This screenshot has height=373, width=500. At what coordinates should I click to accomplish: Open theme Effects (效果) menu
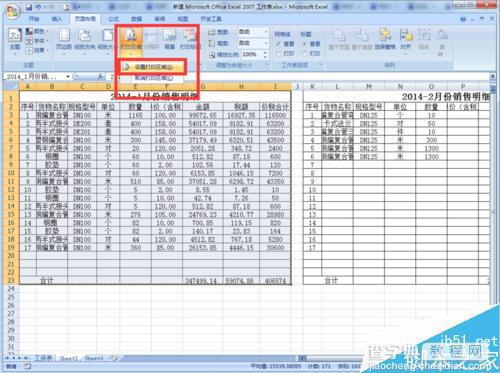click(37, 50)
